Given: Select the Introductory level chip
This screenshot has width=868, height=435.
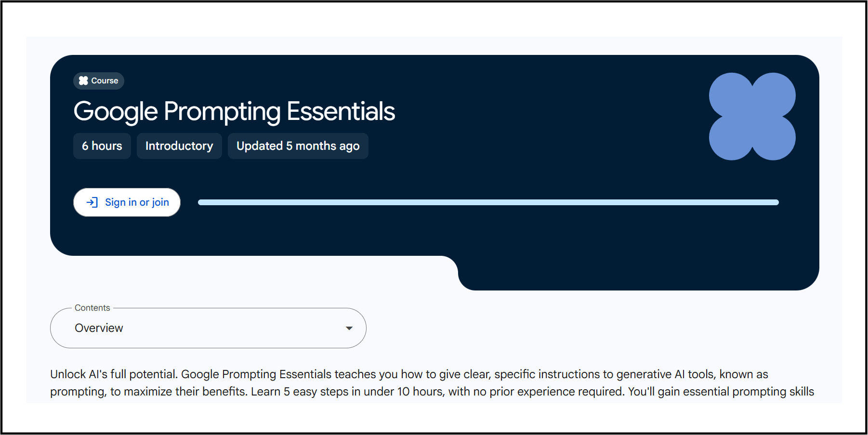Looking at the screenshot, I should 179,146.
